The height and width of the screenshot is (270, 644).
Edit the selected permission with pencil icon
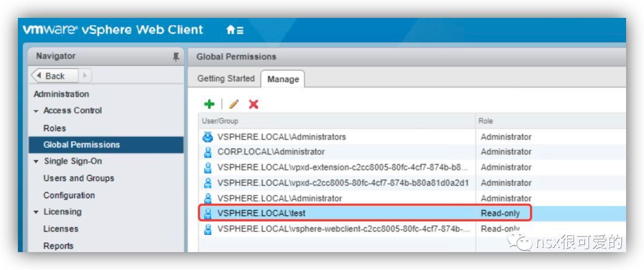(234, 104)
